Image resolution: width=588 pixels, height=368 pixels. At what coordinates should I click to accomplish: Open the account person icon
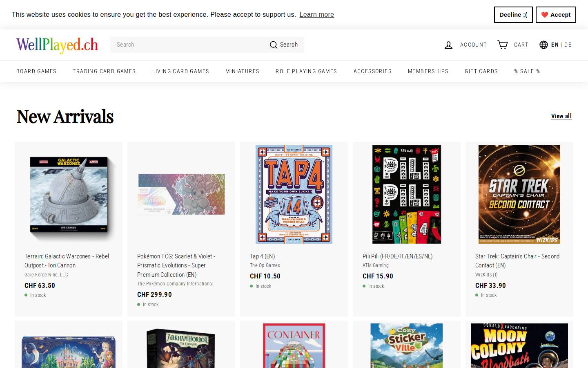pos(448,45)
